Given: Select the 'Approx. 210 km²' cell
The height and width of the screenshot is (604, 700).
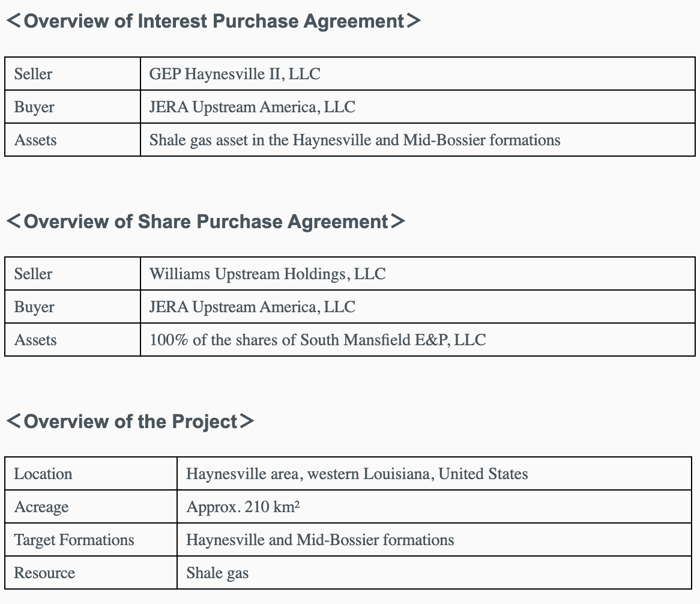Looking at the screenshot, I should tap(243, 507).
